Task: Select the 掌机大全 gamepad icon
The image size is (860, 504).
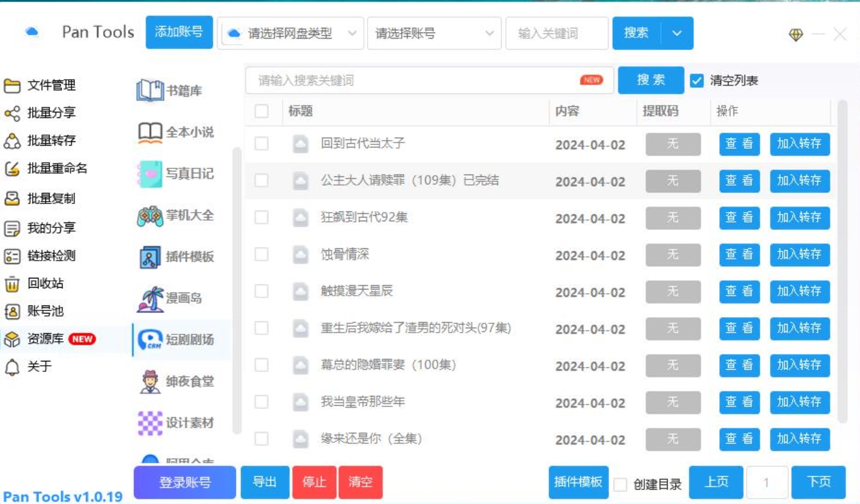Action: 149,216
